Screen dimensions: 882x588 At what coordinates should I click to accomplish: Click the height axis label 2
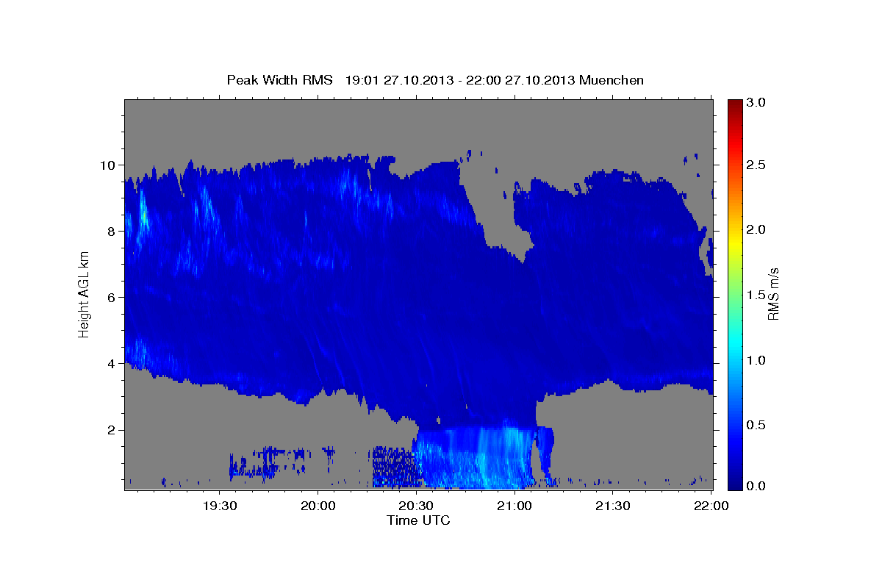(112, 429)
